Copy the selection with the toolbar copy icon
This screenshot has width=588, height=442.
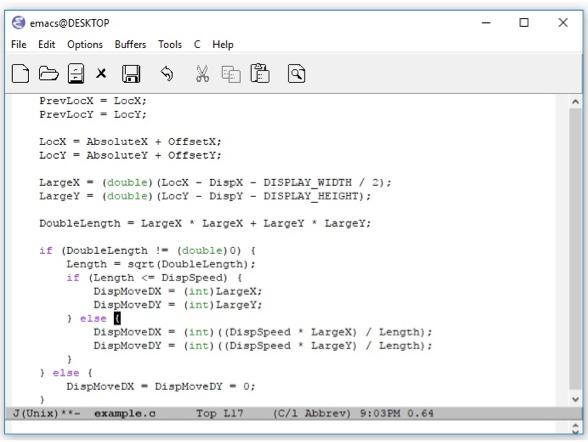(x=231, y=74)
